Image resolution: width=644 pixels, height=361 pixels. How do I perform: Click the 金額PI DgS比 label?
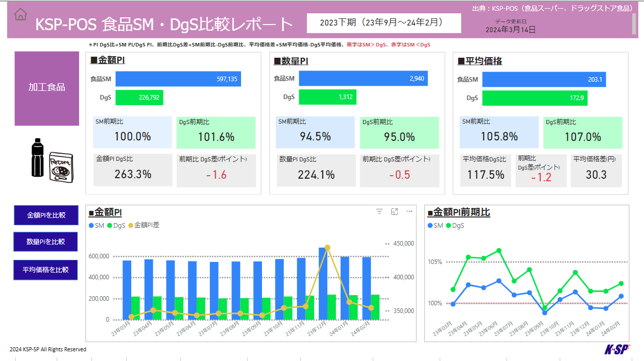[x=114, y=159]
